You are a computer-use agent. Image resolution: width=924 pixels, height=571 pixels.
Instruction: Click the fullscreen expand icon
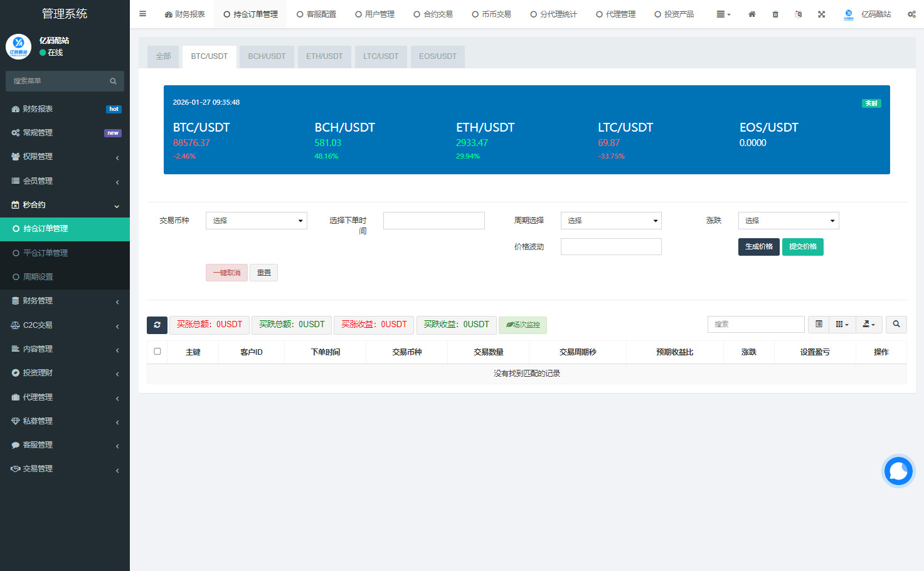(821, 14)
